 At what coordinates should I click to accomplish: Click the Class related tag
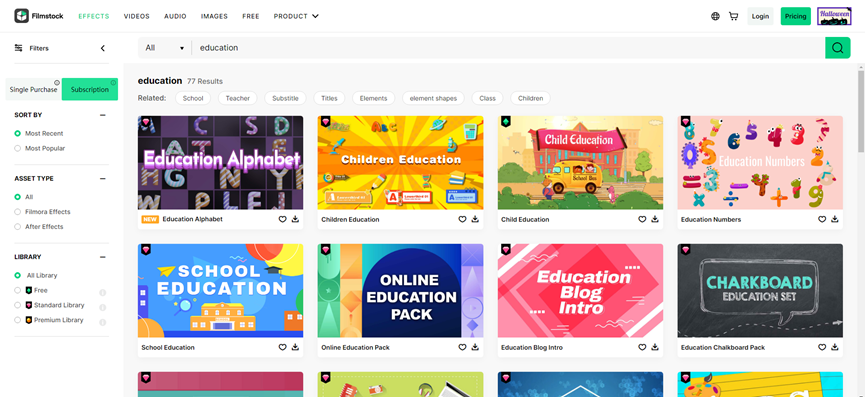click(x=487, y=98)
